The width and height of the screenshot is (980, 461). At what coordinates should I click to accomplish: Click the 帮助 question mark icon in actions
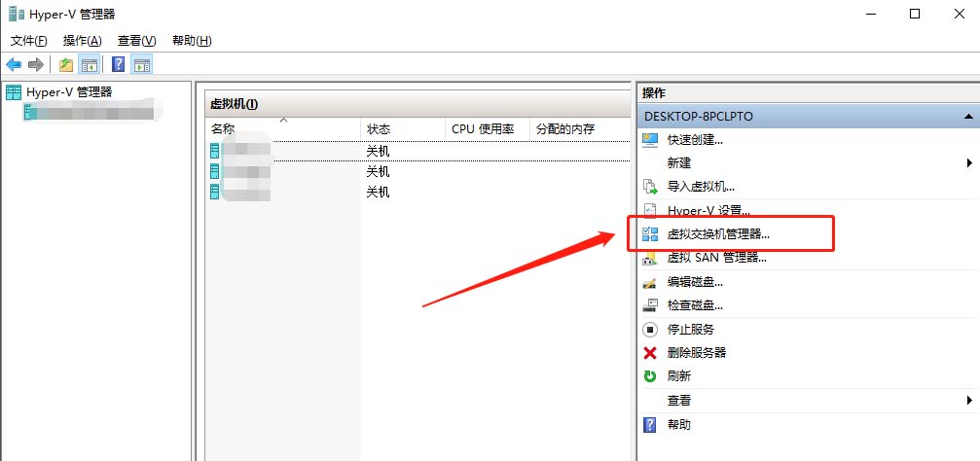click(650, 425)
